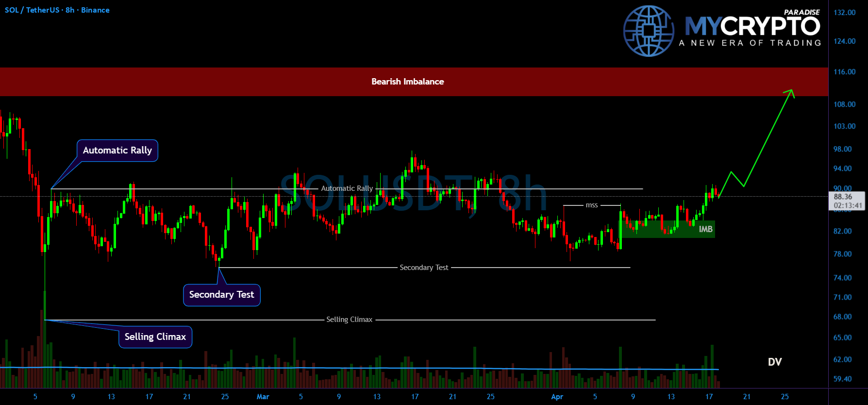Click the Bearish Imbalance red zone label
This screenshot has height=405, width=868.
pos(408,82)
